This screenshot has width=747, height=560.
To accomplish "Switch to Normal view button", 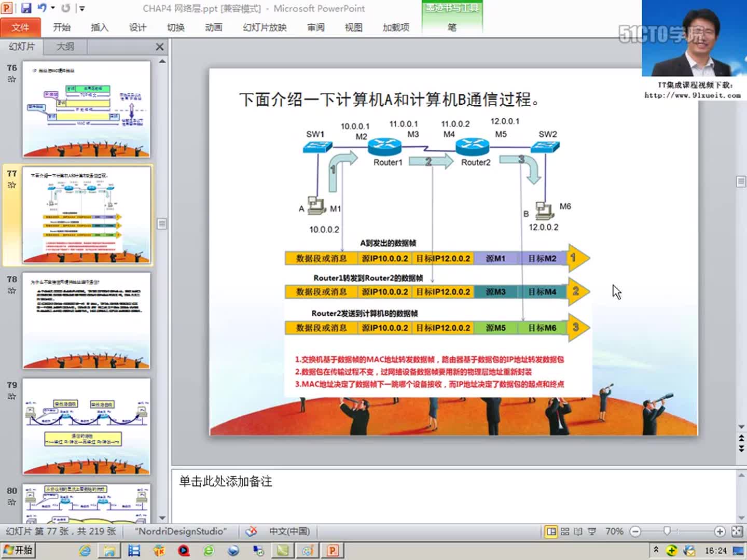I will tap(551, 531).
